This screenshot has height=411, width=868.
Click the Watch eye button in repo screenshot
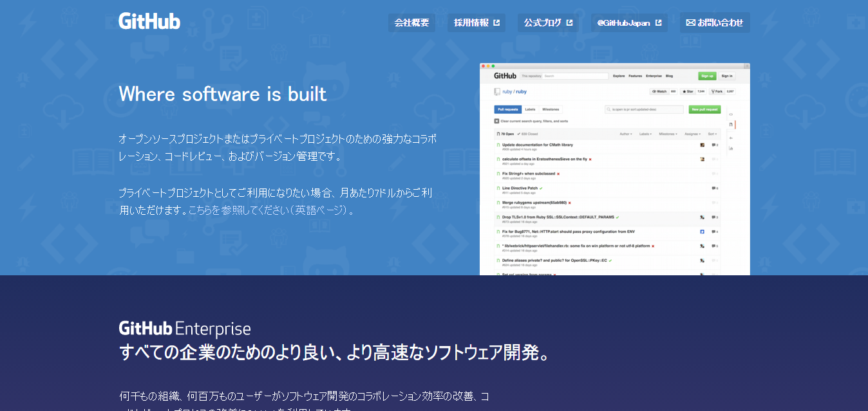click(x=659, y=92)
